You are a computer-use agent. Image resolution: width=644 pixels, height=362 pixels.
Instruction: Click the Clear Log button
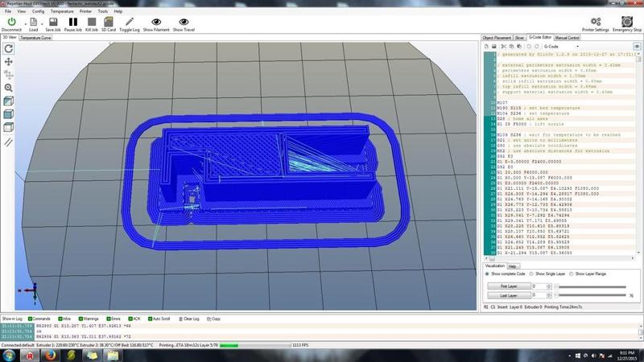[x=189, y=319]
